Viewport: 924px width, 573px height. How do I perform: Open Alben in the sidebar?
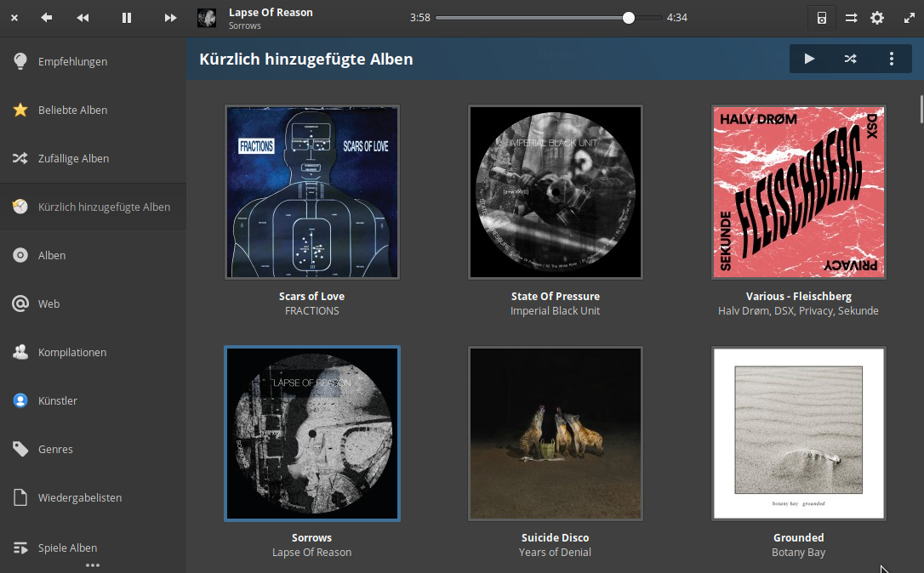click(x=93, y=255)
